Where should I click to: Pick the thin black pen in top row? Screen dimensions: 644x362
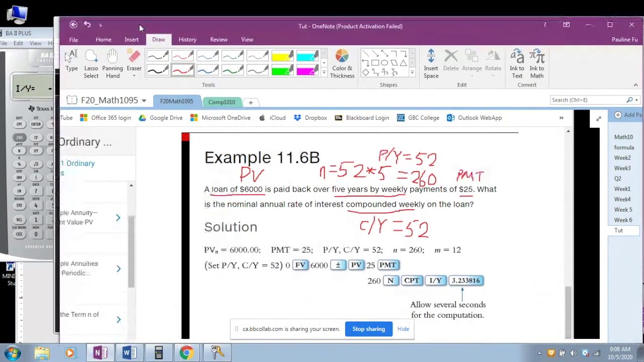[x=157, y=56]
